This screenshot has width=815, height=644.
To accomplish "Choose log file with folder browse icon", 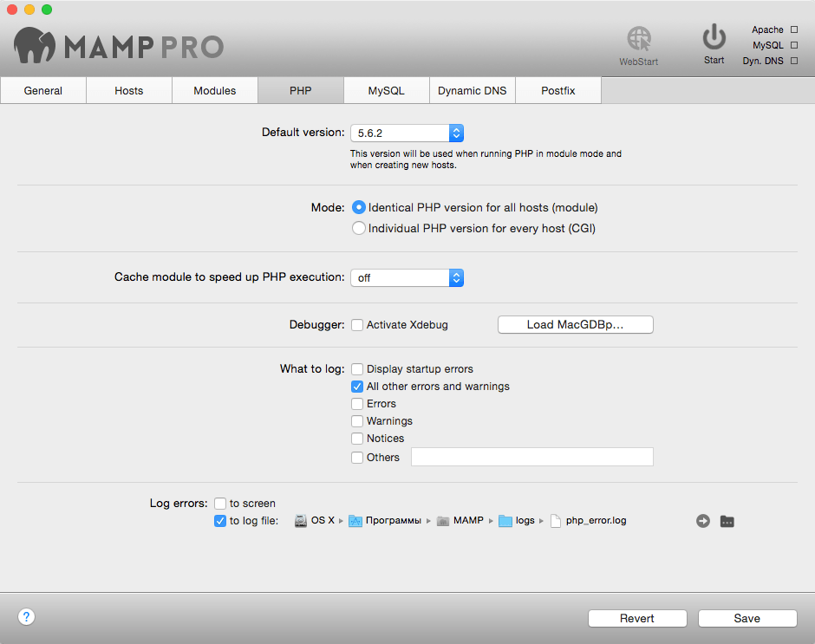I will [x=727, y=521].
